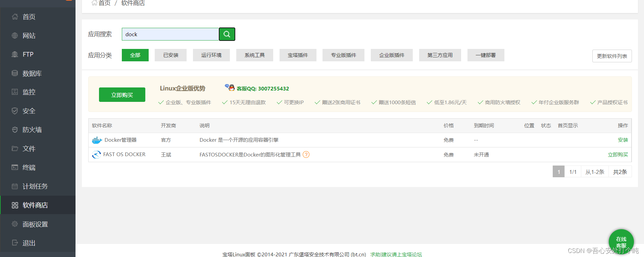This screenshot has height=257, width=644.
Task: Switch to the 已安装 category
Action: (171, 55)
